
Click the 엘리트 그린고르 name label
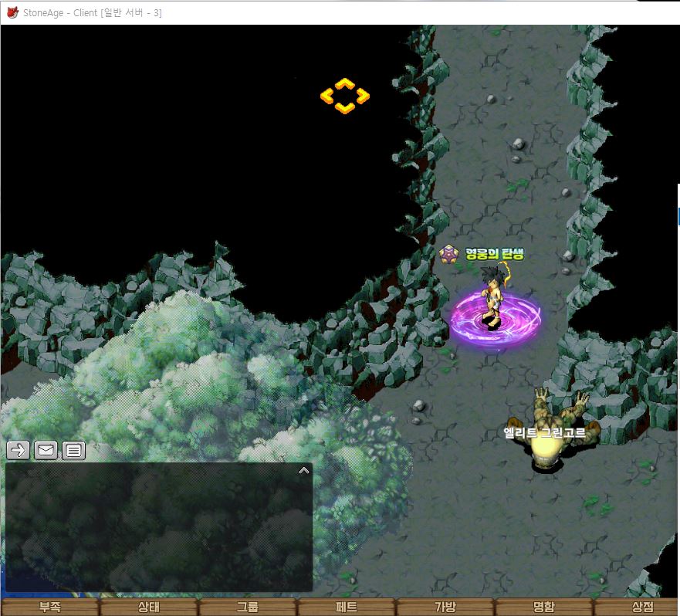(544, 434)
